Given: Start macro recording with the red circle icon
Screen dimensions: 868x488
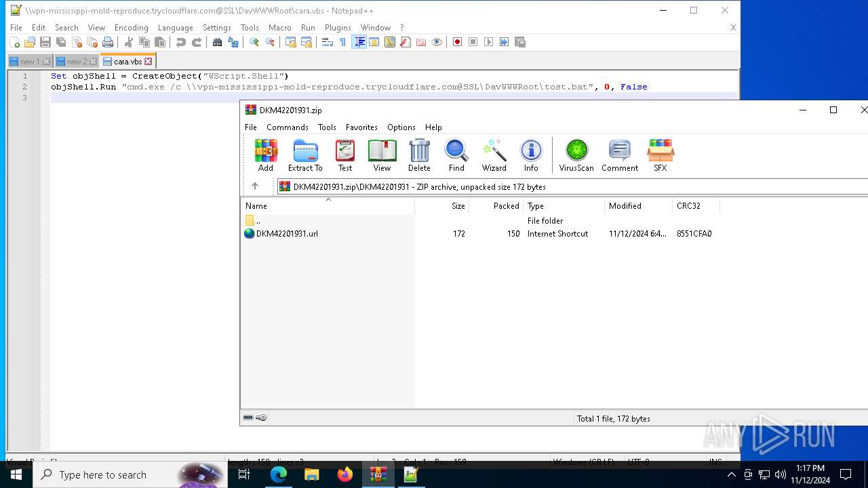Looking at the screenshot, I should (x=458, y=42).
